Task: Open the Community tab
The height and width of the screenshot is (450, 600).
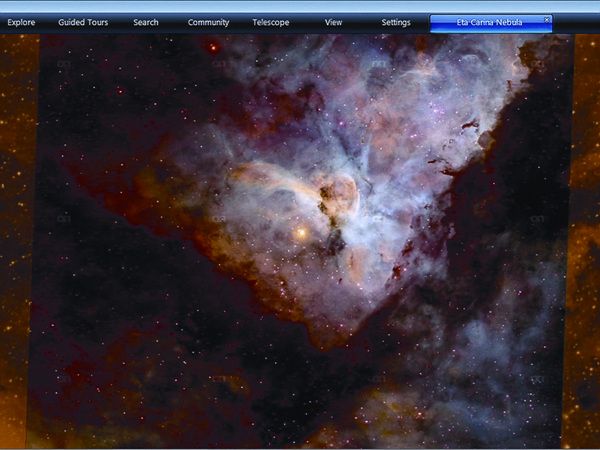Action: [208, 23]
